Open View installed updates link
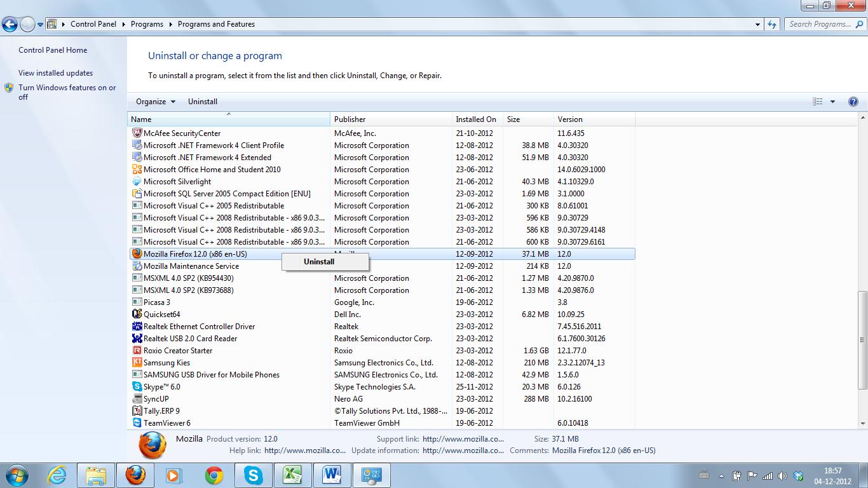868x488 pixels. pos(55,73)
